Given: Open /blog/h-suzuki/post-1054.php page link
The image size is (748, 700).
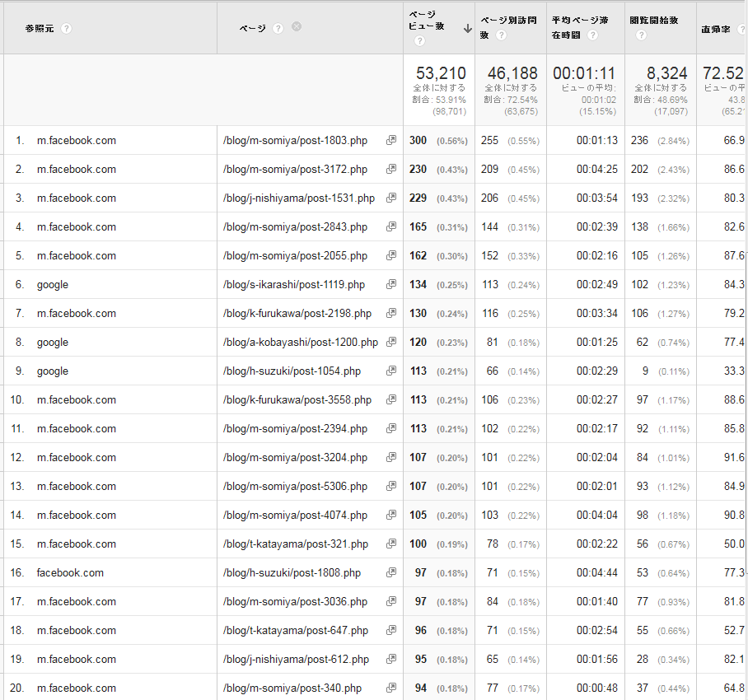Looking at the screenshot, I should click(292, 371).
